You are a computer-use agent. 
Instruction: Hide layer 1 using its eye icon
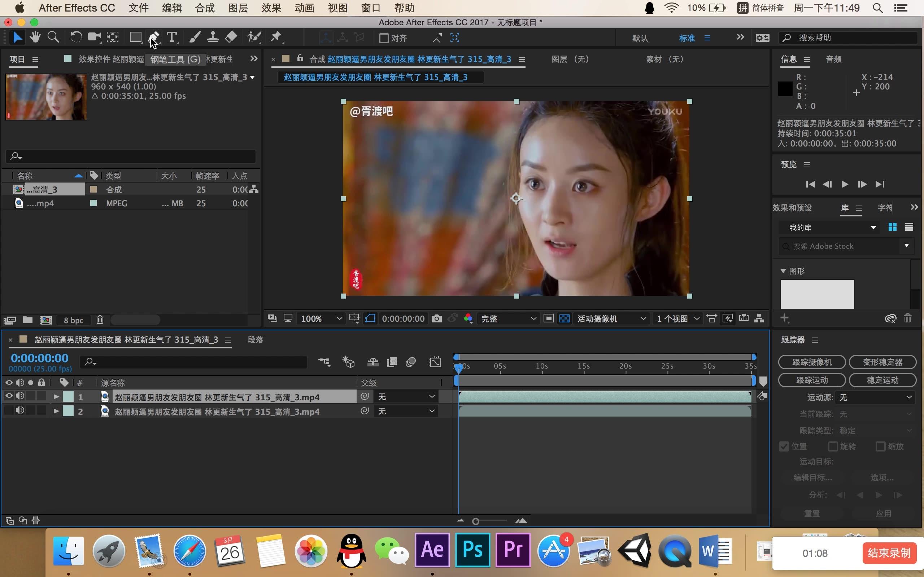9,396
